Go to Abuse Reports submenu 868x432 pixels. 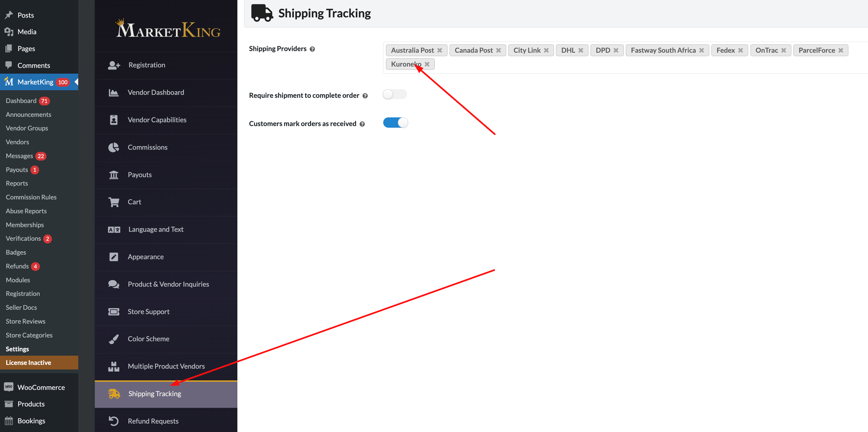click(x=26, y=211)
